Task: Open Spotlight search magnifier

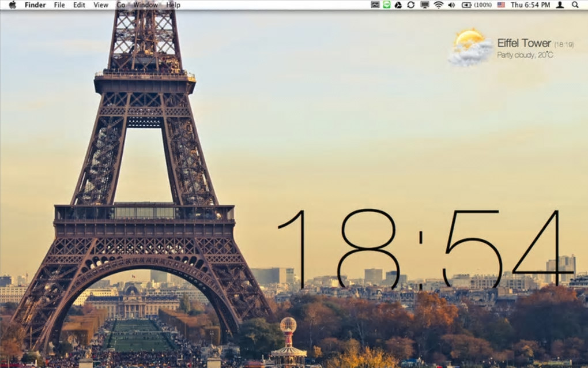Action: (x=575, y=5)
